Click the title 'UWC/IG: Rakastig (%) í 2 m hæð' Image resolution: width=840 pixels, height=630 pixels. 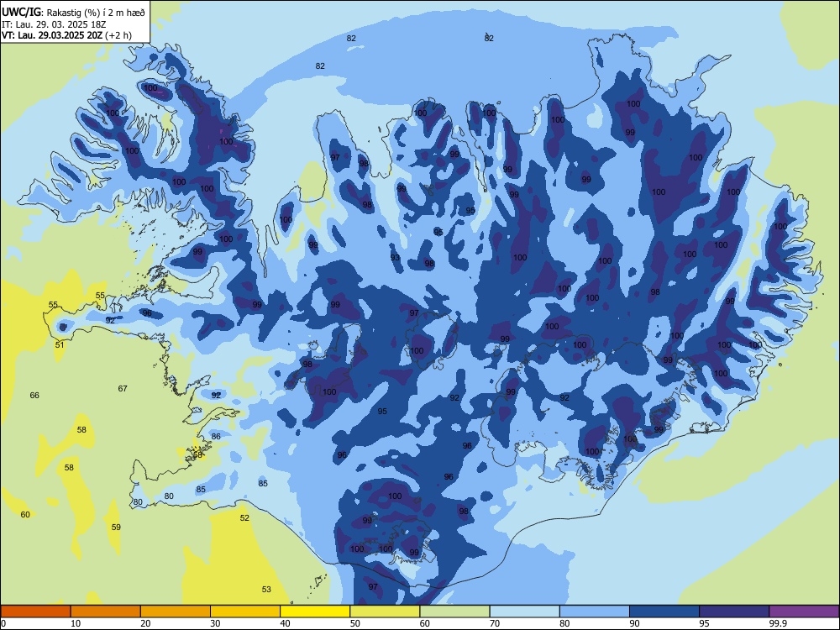click(x=73, y=12)
